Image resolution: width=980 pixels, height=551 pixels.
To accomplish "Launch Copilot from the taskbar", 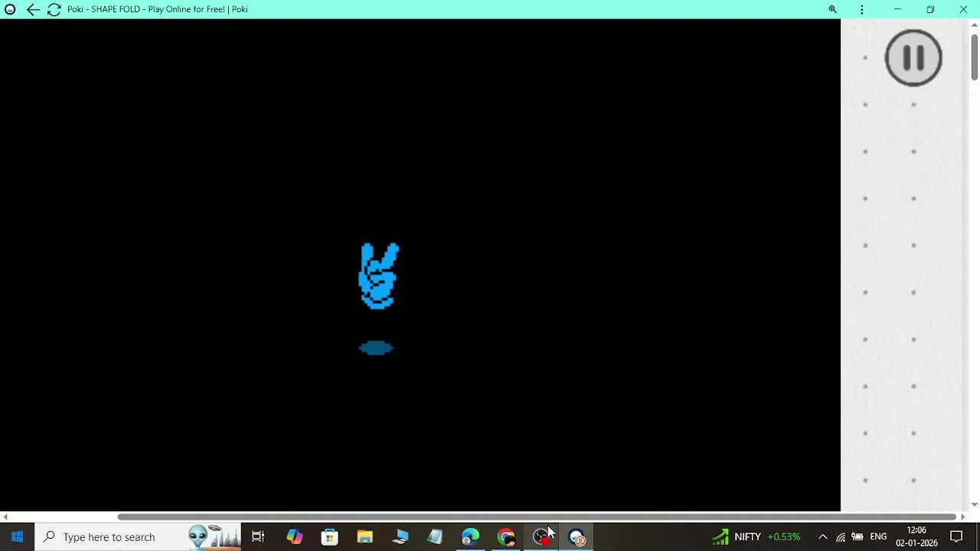I will click(294, 536).
